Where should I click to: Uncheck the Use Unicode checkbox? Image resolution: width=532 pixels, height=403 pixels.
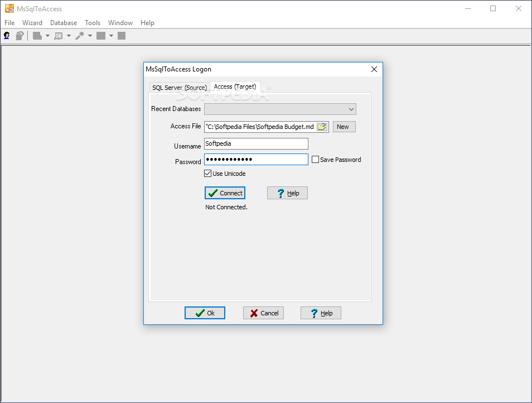pyautogui.click(x=207, y=174)
